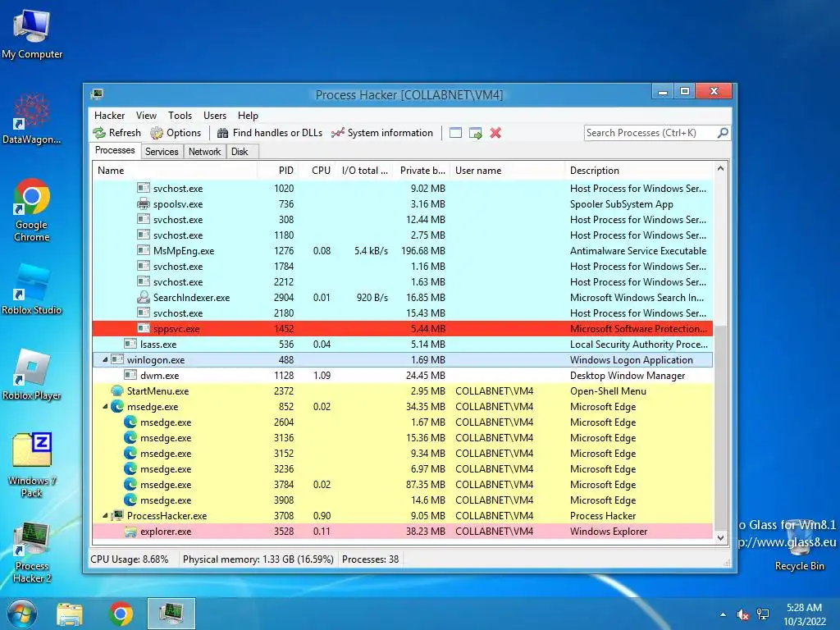This screenshot has height=630, width=840.
Task: Sort by Private bytes column header
Action: click(422, 171)
